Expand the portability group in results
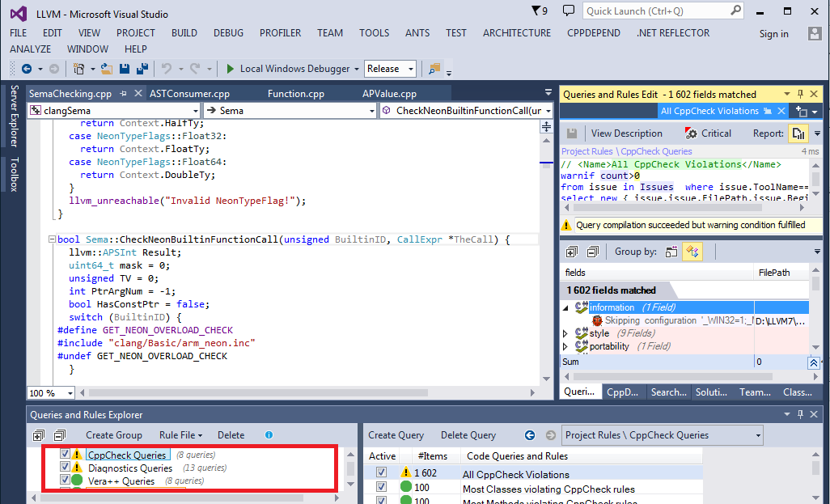This screenshot has width=830, height=504. 565,347
